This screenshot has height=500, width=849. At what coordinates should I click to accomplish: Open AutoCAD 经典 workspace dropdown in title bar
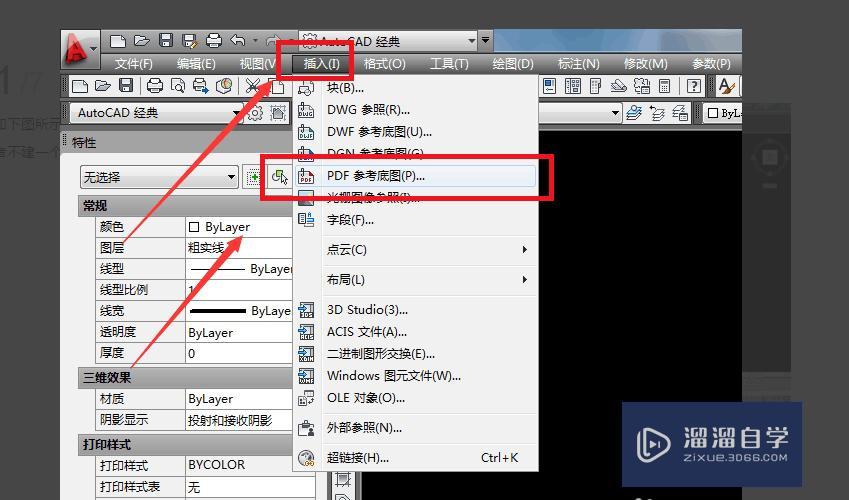click(x=388, y=41)
